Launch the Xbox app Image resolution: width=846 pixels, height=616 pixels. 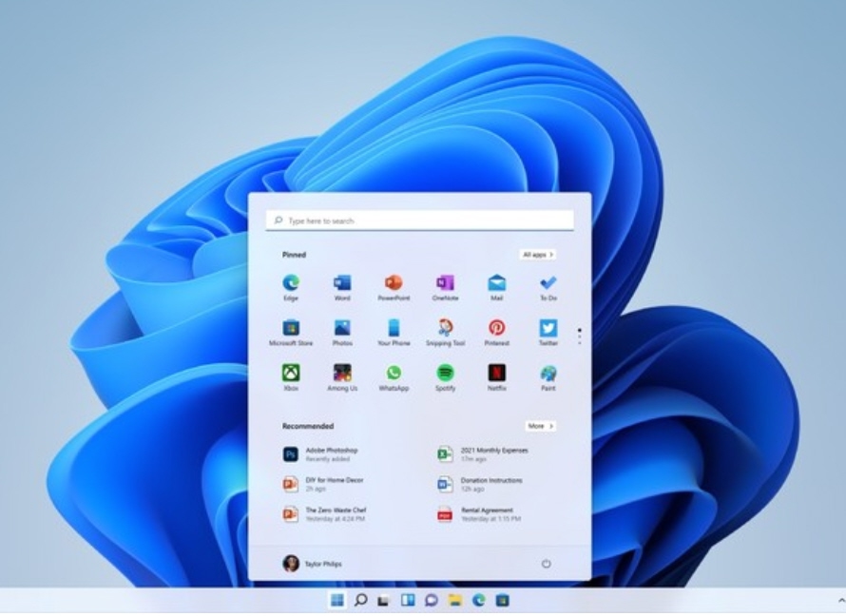(291, 377)
